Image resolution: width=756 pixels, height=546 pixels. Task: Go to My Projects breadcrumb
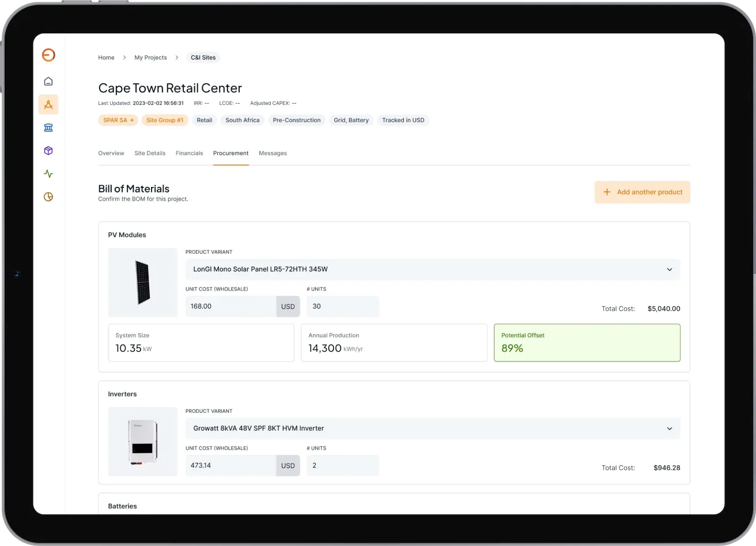(x=150, y=58)
